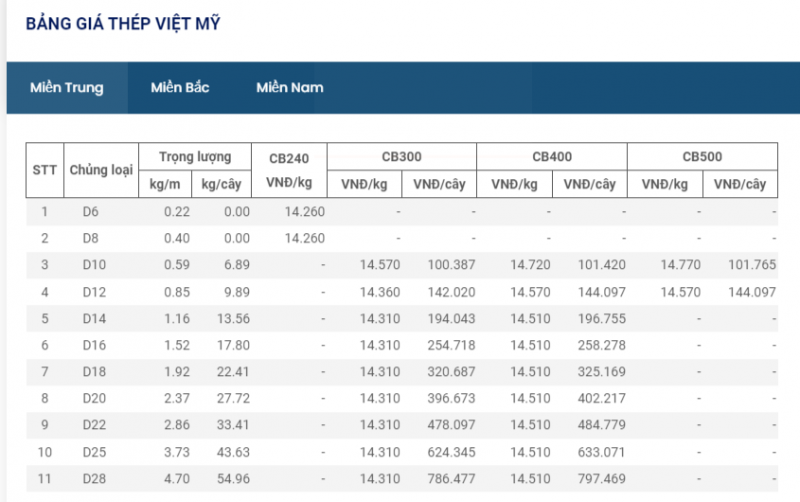Open the Miền Bắc tab
The image size is (800, 502).
tap(180, 88)
